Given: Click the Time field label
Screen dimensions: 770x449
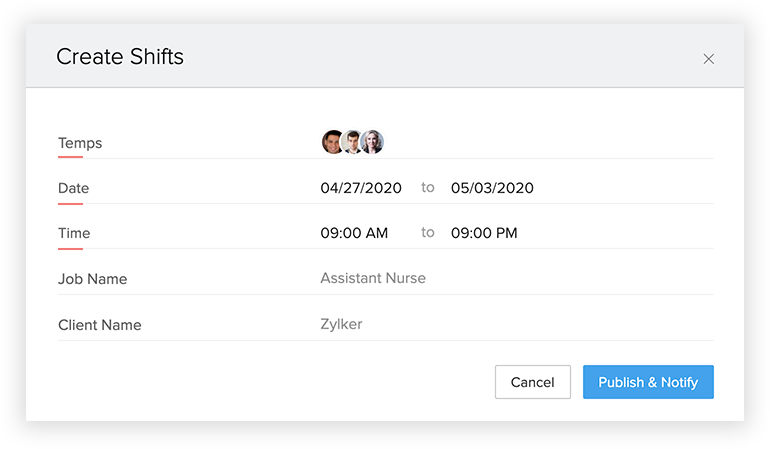Looking at the screenshot, I should coord(74,233).
